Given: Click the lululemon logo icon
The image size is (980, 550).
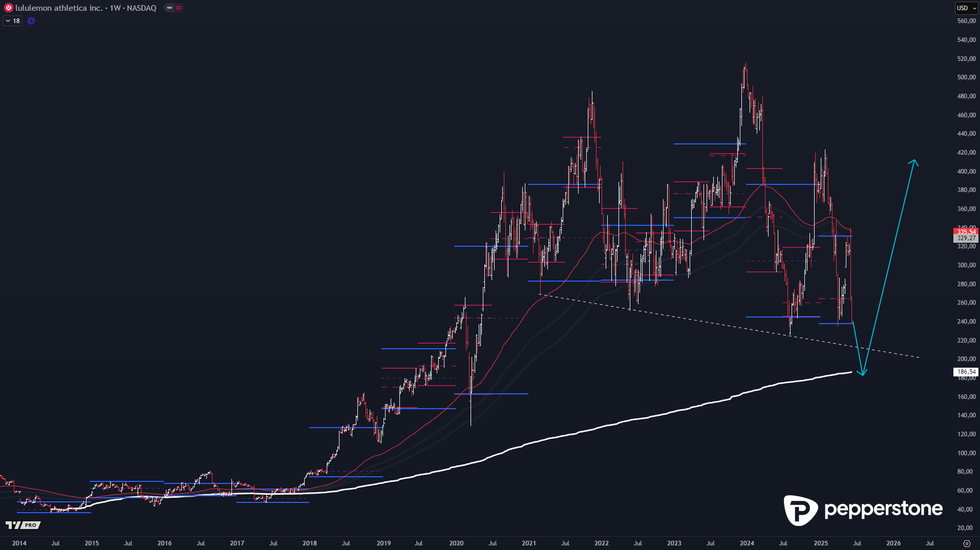Looking at the screenshot, I should (x=8, y=8).
